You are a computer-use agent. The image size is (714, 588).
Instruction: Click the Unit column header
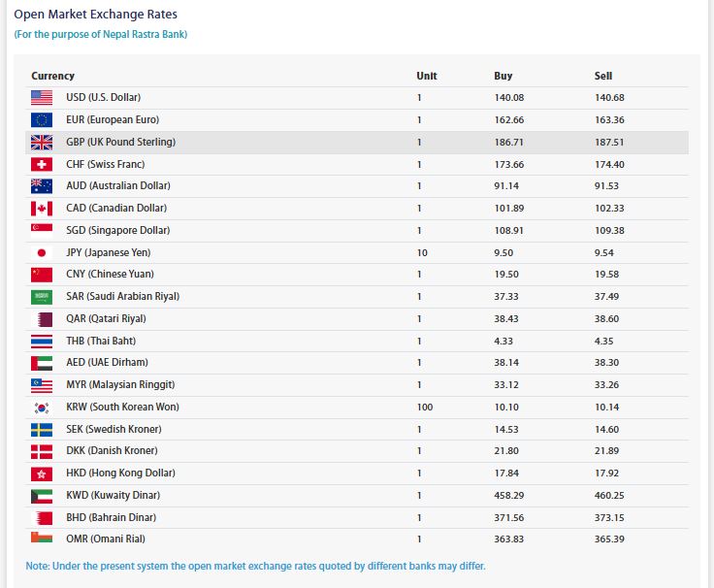426,76
